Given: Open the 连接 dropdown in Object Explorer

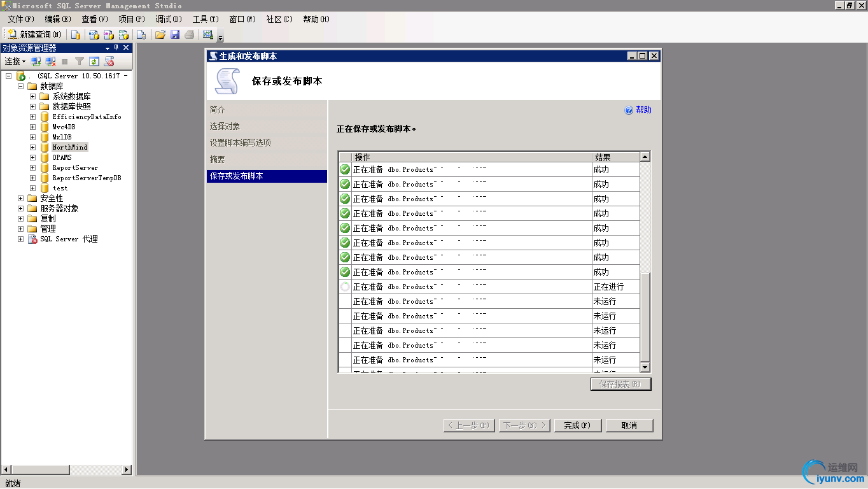Looking at the screenshot, I should pyautogui.click(x=15, y=61).
